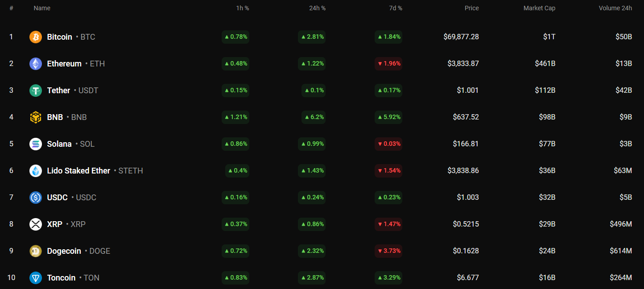Image resolution: width=644 pixels, height=289 pixels.
Task: Click the Lido Staked Ether icon
Action: [36, 171]
